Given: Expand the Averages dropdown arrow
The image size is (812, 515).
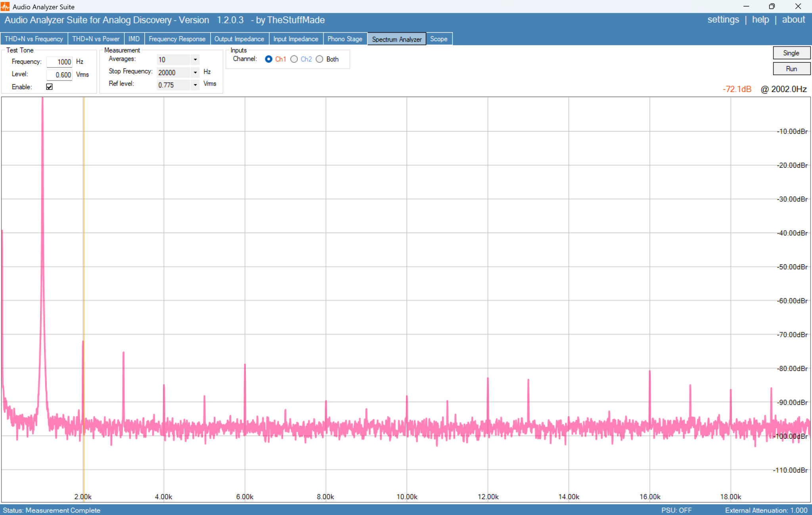Looking at the screenshot, I should point(195,60).
